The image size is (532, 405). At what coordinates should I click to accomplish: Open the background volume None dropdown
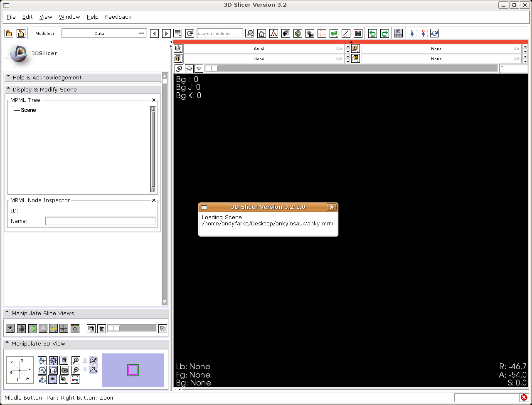(x=441, y=59)
